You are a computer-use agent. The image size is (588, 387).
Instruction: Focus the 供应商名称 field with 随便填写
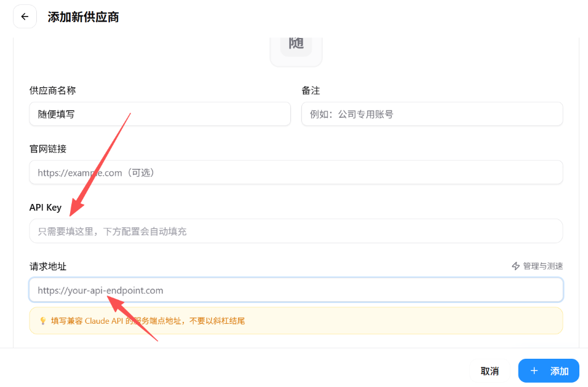coord(160,114)
